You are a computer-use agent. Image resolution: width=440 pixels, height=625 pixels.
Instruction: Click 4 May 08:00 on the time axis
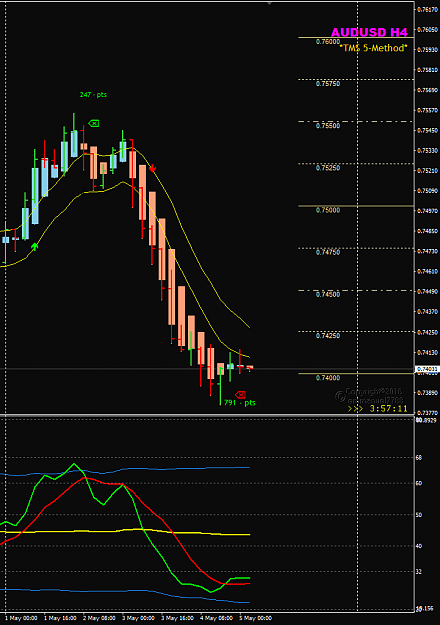click(216, 618)
